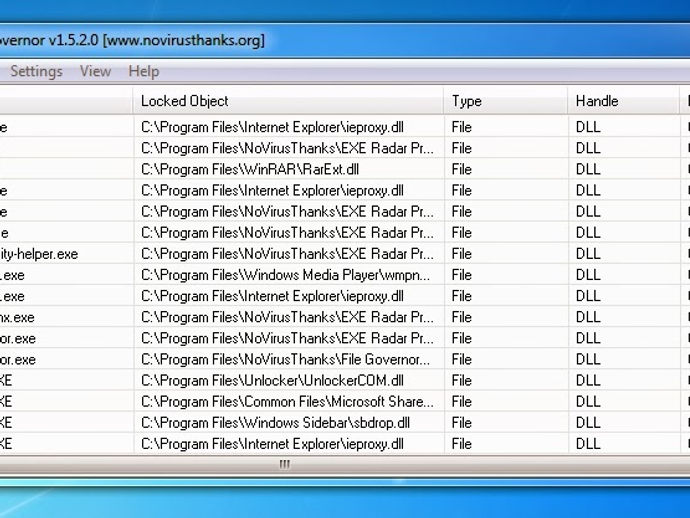Open the Settings menu
This screenshot has width=690, height=518.
pyautogui.click(x=36, y=71)
